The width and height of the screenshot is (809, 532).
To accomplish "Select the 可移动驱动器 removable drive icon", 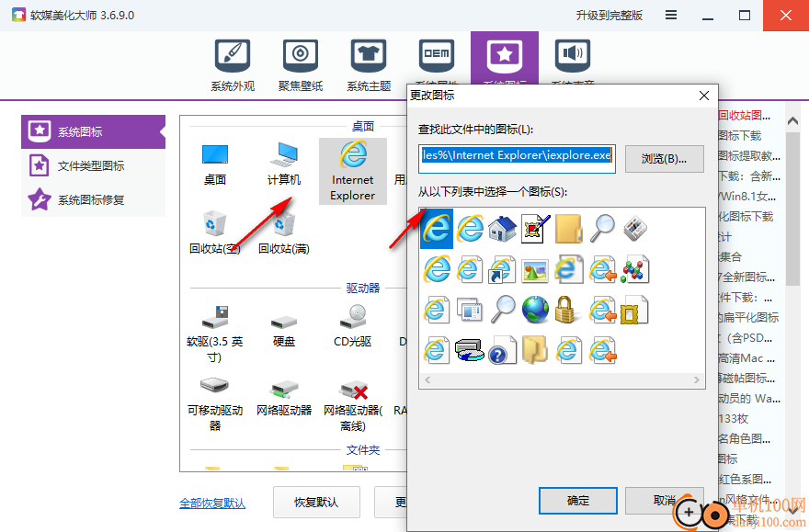I will coord(215,403).
